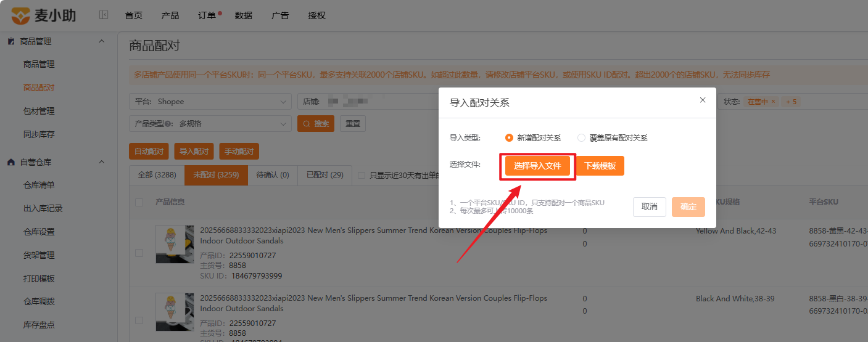868x342 pixels.
Task: Open the 首页 menu
Action: (x=133, y=15)
